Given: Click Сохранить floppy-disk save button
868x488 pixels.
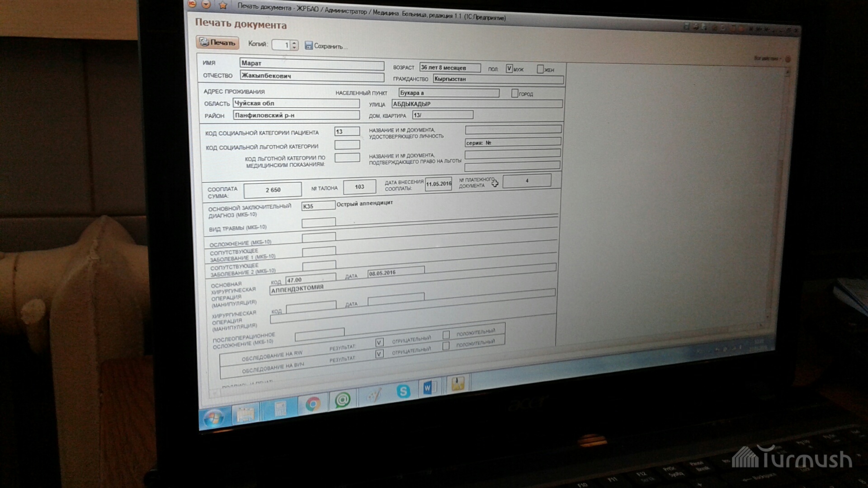Looking at the screenshot, I should coord(309,46).
